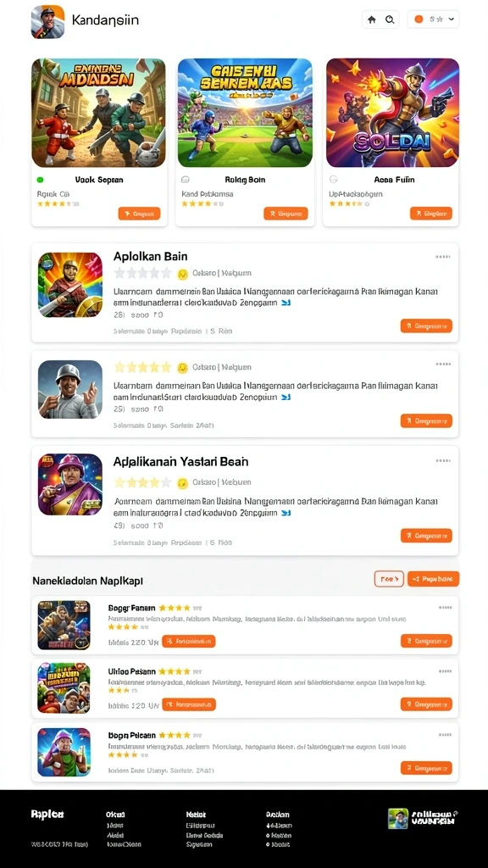This screenshot has height=868, width=488.
Task: Open the more-options dots on the Aplolkan Bain card
Action: point(442,257)
